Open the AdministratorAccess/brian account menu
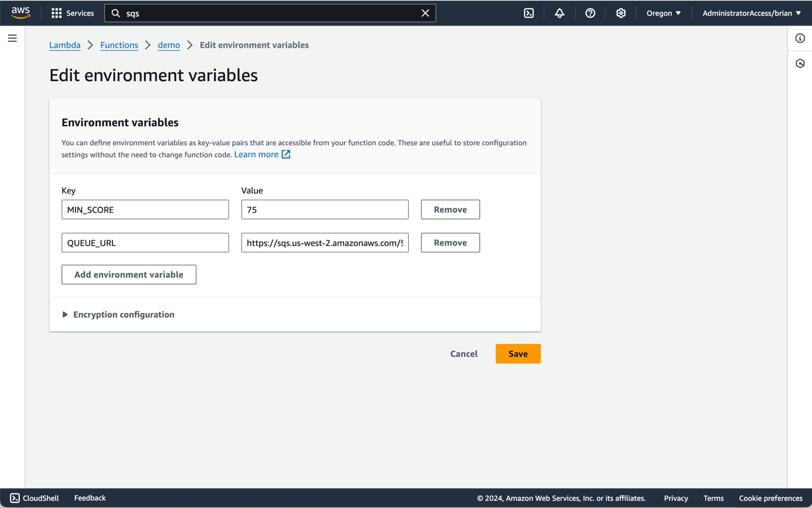812x508 pixels. pos(750,12)
